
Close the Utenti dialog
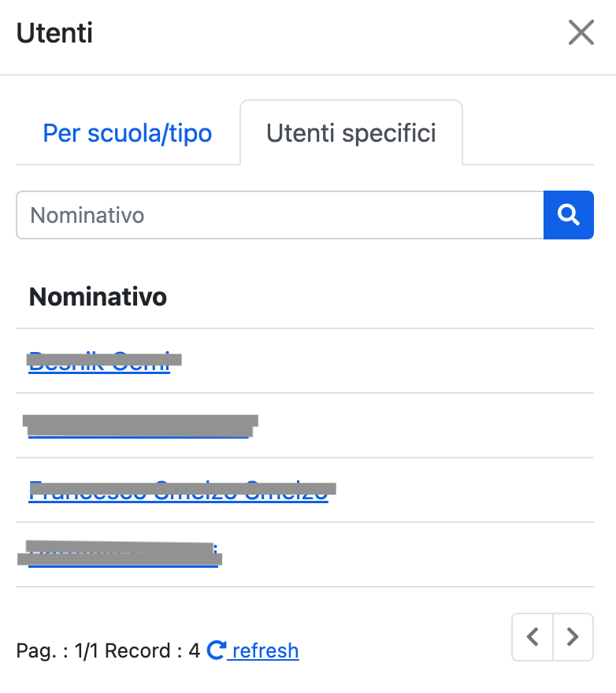pos(581,33)
